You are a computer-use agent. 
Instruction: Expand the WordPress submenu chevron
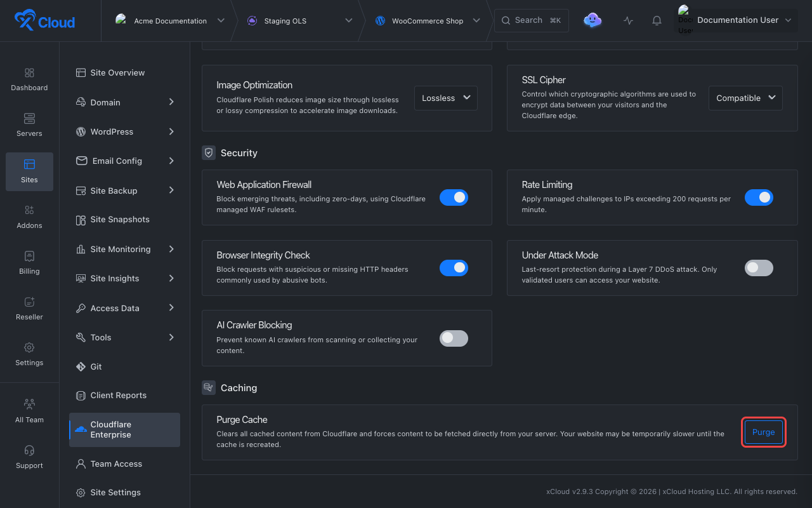point(171,131)
